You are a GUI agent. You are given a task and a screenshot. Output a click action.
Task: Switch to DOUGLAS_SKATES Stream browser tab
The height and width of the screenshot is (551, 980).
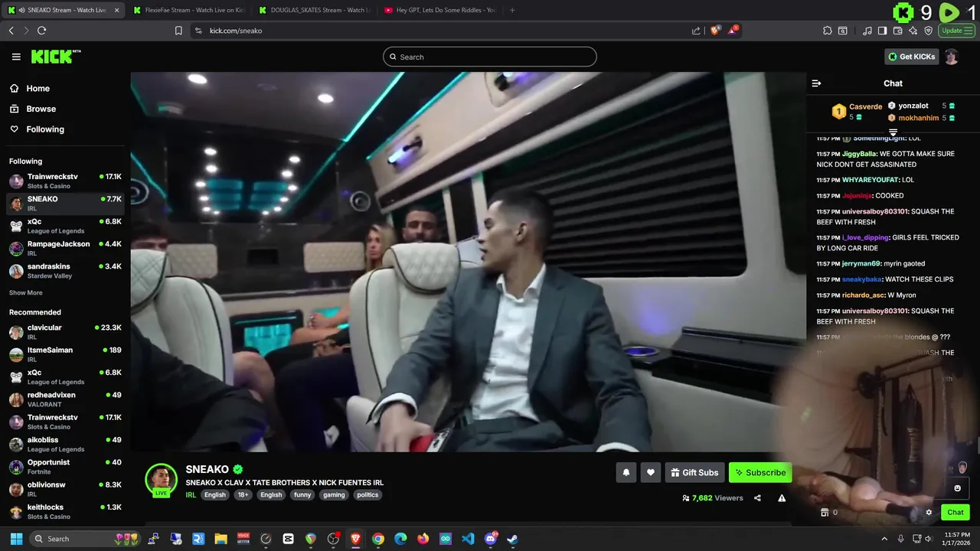(x=314, y=10)
